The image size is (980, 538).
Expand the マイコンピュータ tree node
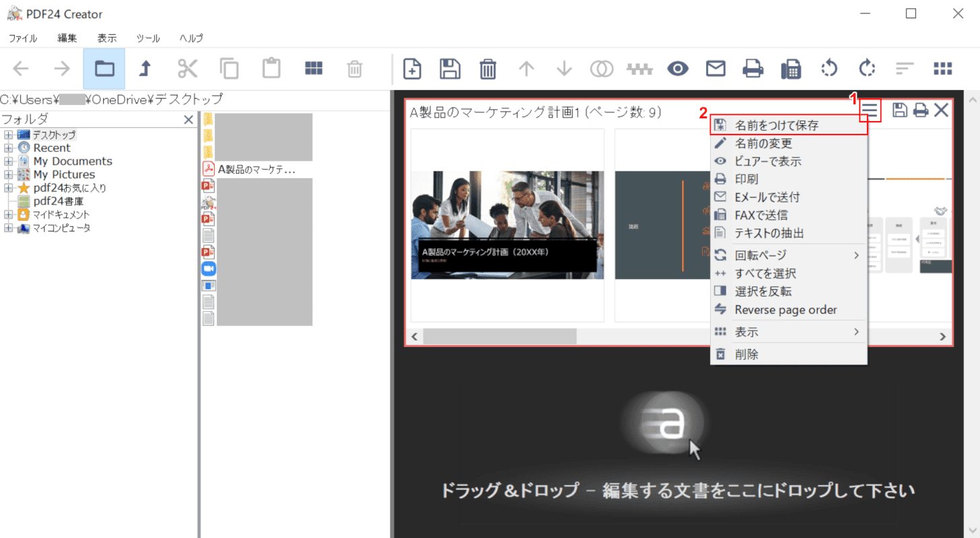[x=9, y=228]
